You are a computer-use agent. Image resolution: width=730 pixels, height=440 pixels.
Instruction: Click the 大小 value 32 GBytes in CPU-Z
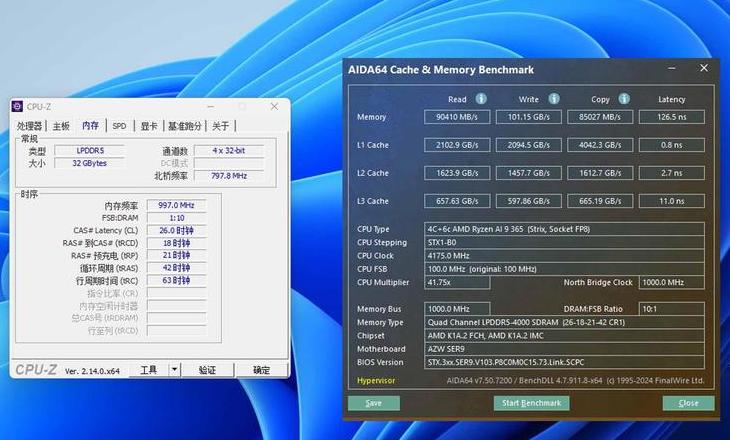(x=89, y=163)
